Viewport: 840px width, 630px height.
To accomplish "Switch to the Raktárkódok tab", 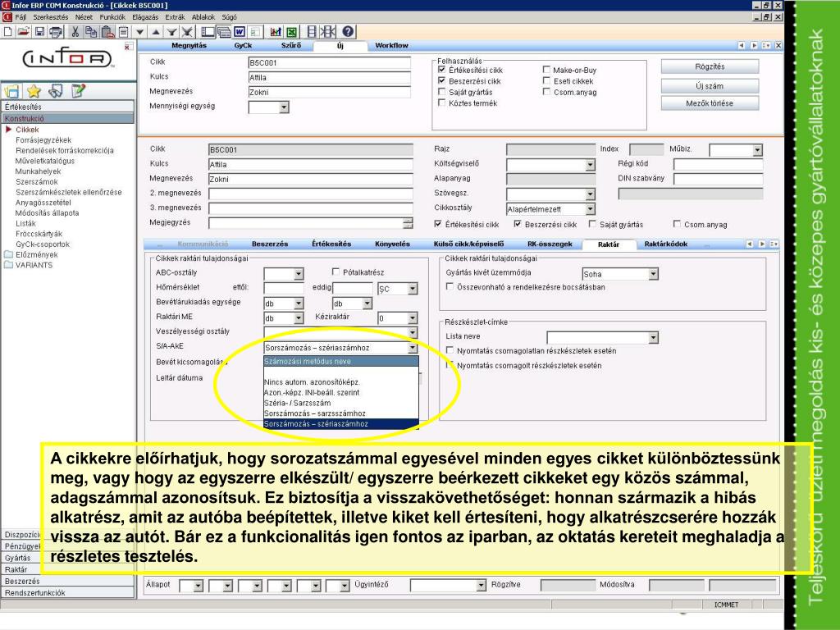I will [666, 244].
